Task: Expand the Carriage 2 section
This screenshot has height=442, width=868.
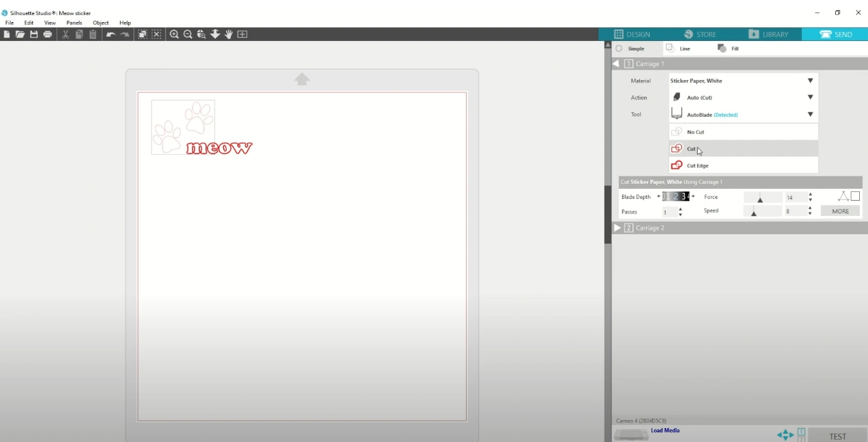Action: pos(618,227)
